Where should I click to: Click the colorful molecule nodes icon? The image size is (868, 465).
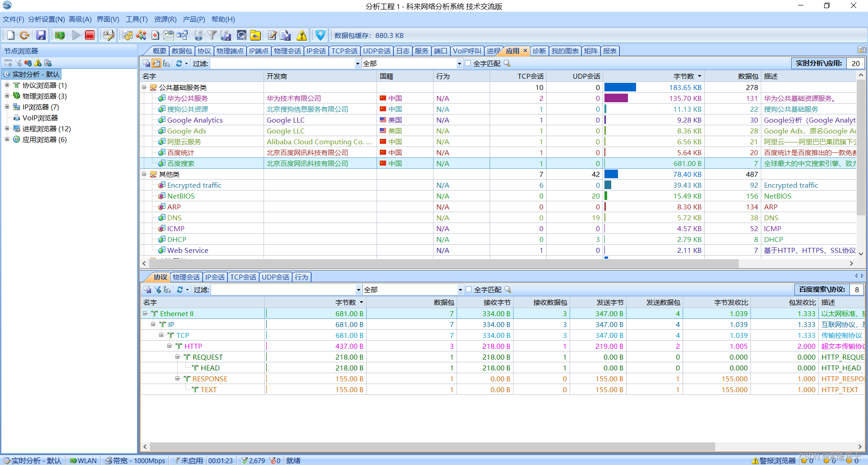point(142,35)
